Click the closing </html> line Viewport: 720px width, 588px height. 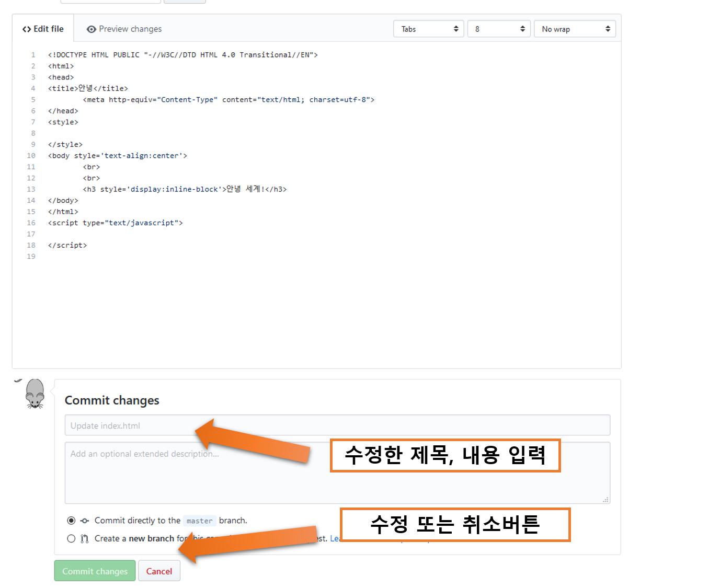click(x=63, y=212)
